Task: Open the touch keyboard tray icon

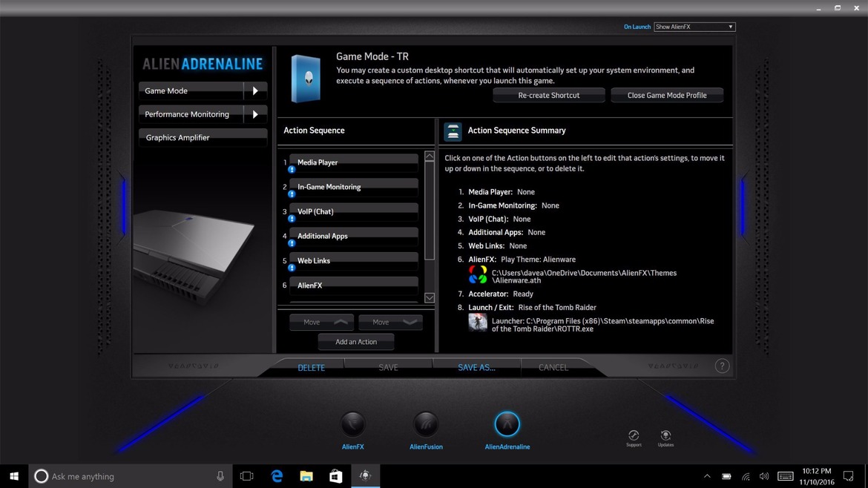Action: (x=786, y=476)
